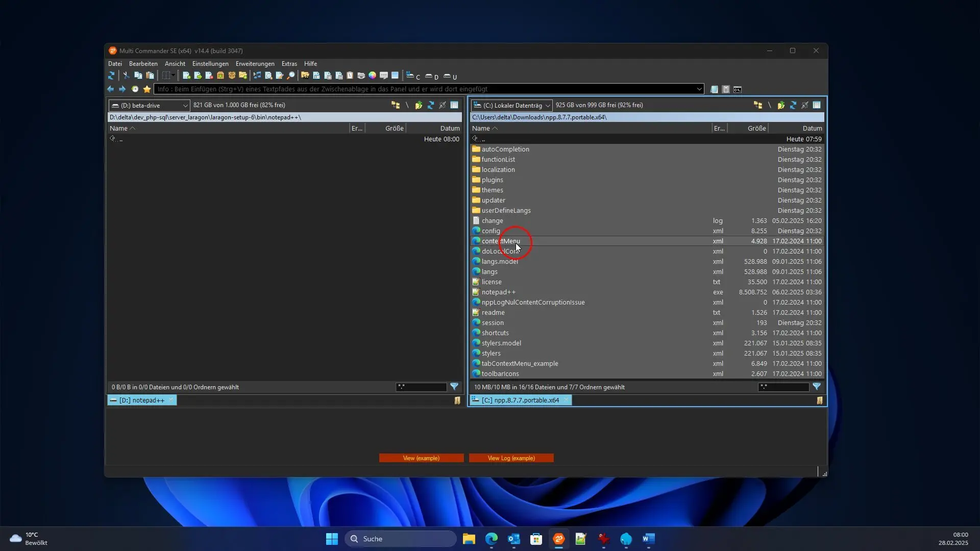This screenshot has width=980, height=551.
Task: Click the color wheel icon
Action: point(373,76)
